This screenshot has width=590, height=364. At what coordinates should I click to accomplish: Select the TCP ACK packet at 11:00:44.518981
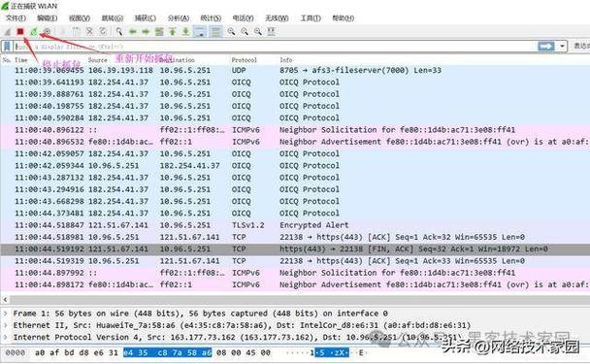click(295, 237)
